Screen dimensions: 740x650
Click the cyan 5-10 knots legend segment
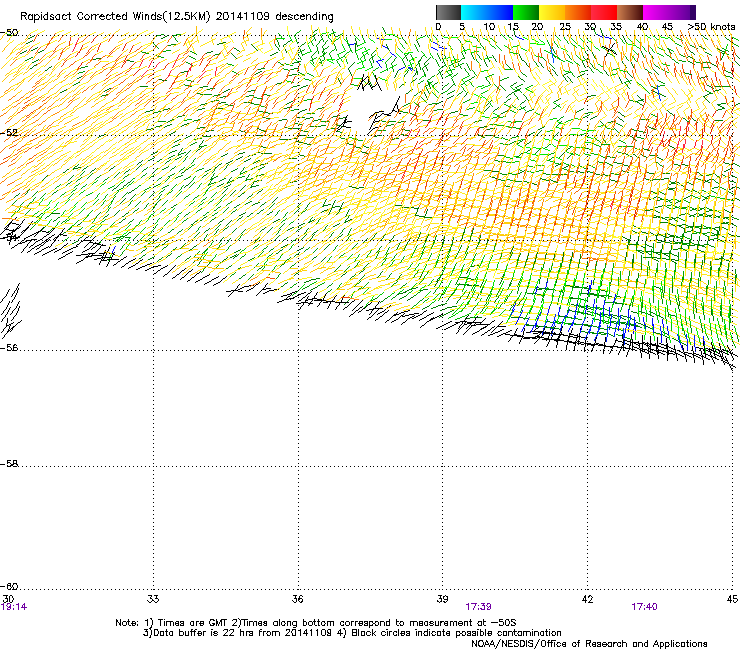pos(474,12)
